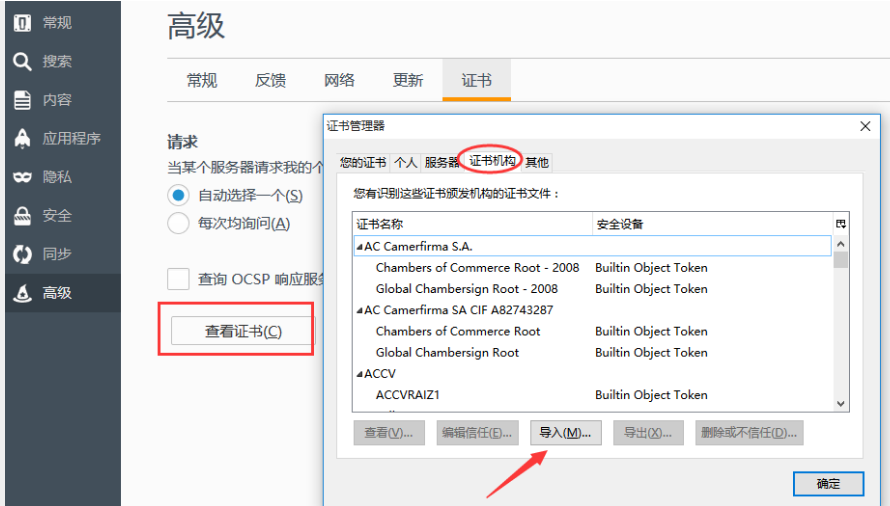This screenshot has height=506, width=890.
Task: Open 其他 tab in certificate manager
Action: coord(536,162)
